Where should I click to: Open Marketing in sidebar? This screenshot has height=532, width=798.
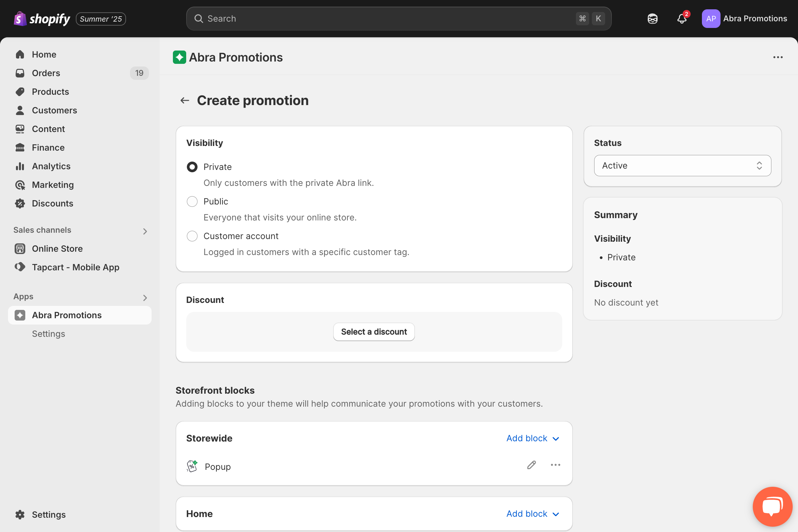(x=80, y=185)
